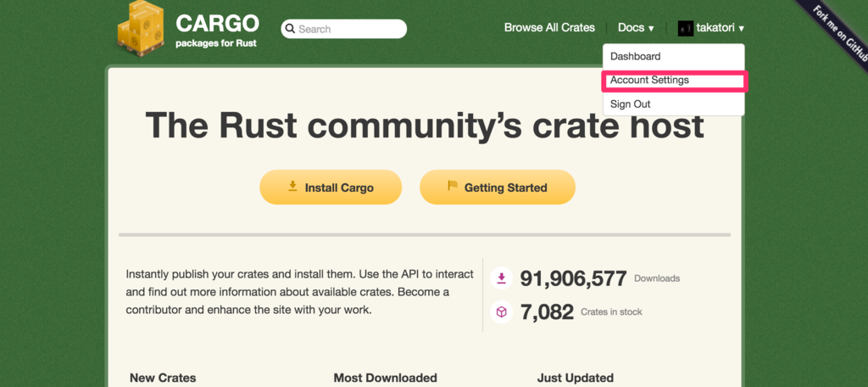Click the 'Crates in stock' label
This screenshot has width=868, height=387.
[x=611, y=312]
